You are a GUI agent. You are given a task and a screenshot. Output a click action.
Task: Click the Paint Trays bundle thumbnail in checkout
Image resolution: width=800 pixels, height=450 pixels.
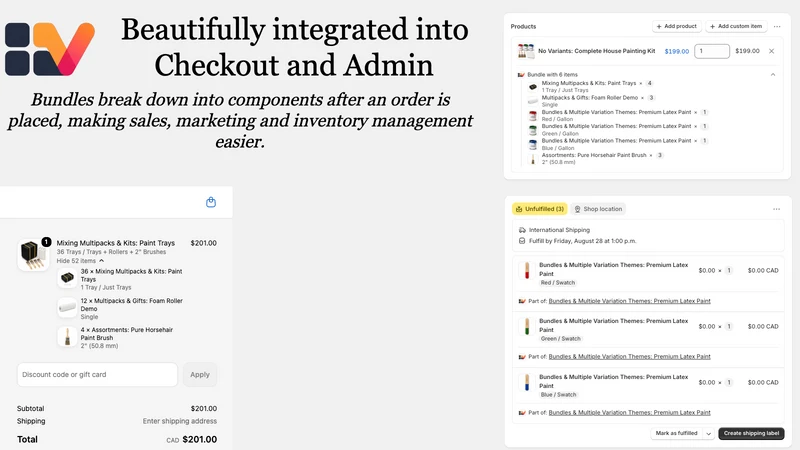[x=33, y=254]
